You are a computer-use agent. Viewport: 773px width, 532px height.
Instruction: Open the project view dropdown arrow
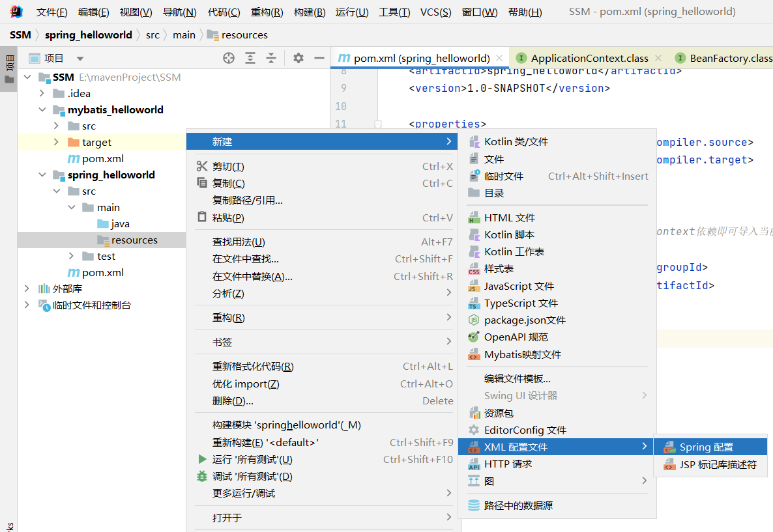point(80,59)
